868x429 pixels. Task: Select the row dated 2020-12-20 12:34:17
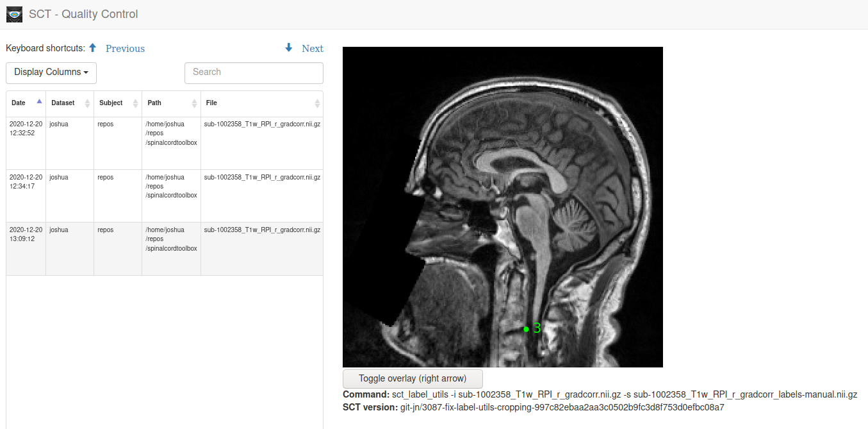point(165,196)
